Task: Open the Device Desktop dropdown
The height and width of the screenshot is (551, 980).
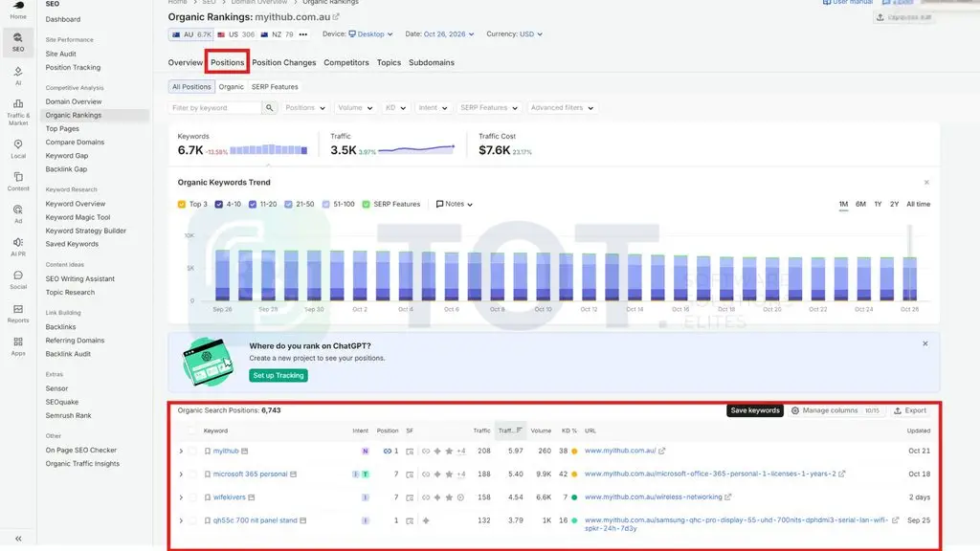Action: 370,34
